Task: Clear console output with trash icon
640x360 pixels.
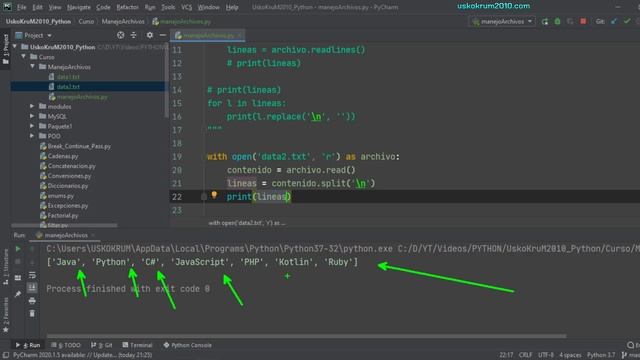Action: pos(32,313)
